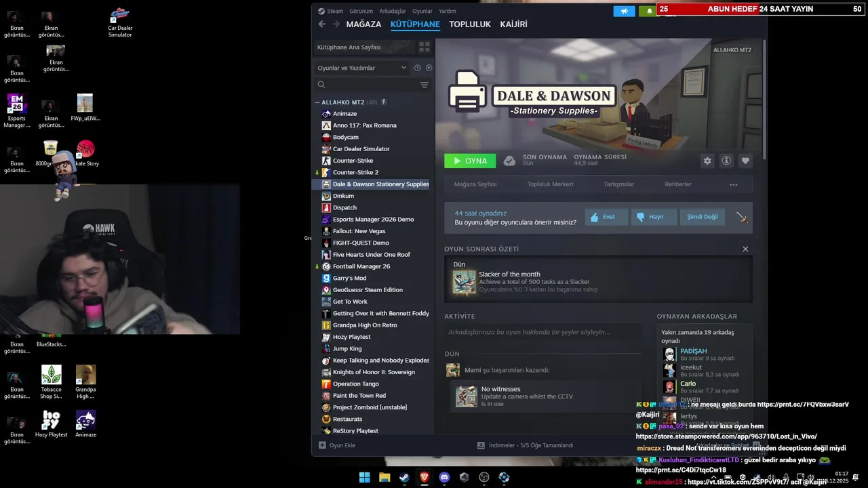Open the Yardım menu
This screenshot has height=488, width=868.
pyautogui.click(x=448, y=11)
